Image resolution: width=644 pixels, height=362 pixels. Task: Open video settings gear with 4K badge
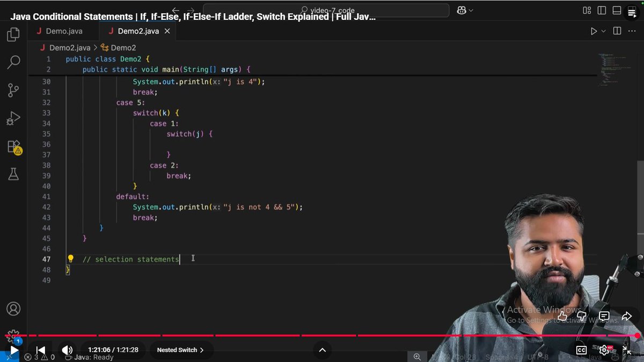[x=605, y=350]
